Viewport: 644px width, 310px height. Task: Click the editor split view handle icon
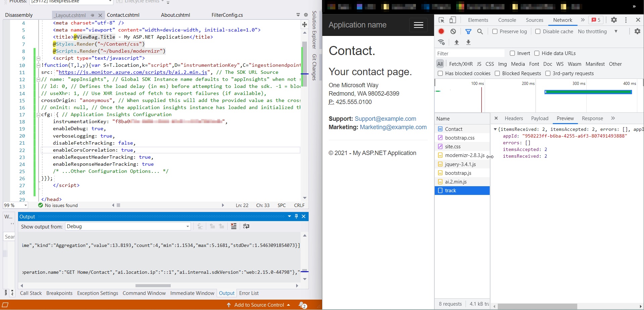(x=305, y=24)
